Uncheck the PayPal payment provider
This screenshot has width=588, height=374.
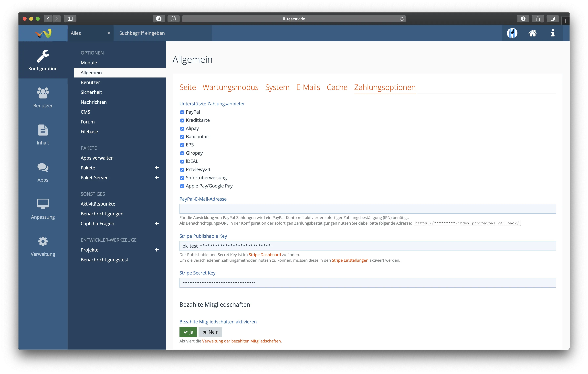click(182, 112)
